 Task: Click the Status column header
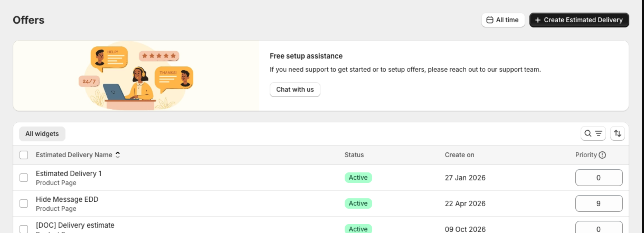(354, 155)
